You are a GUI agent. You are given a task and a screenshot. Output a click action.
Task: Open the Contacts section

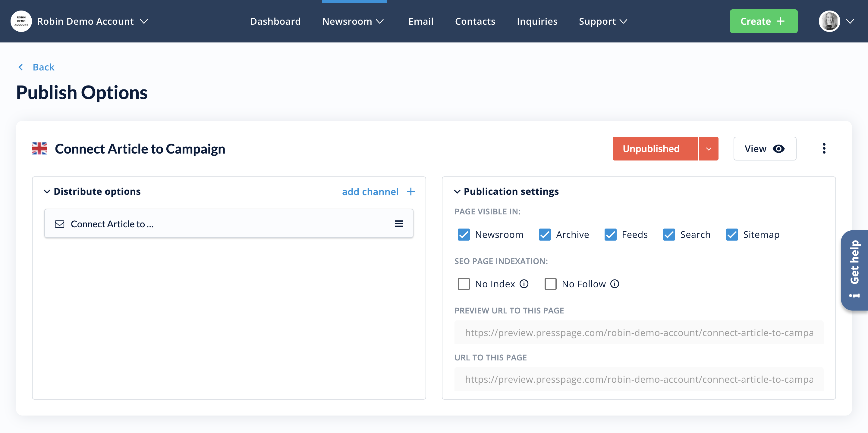tap(475, 21)
